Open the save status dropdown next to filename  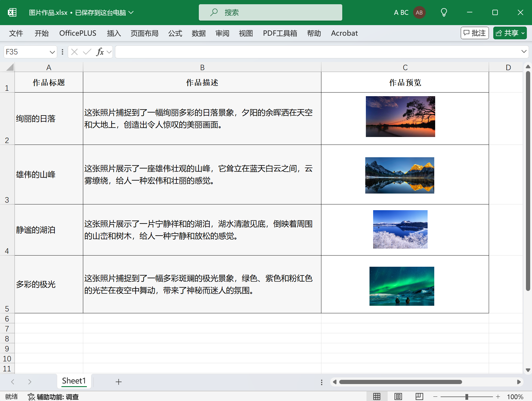[x=131, y=12]
